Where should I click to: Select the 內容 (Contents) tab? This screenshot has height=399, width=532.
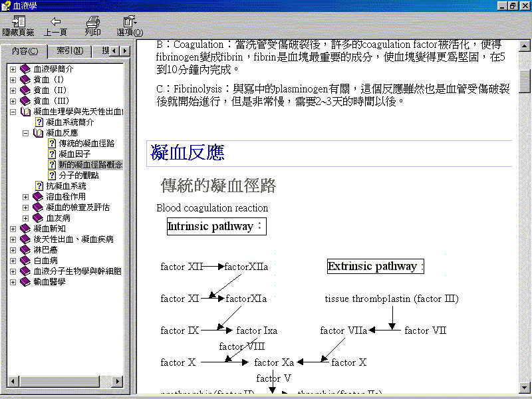[x=25, y=51]
